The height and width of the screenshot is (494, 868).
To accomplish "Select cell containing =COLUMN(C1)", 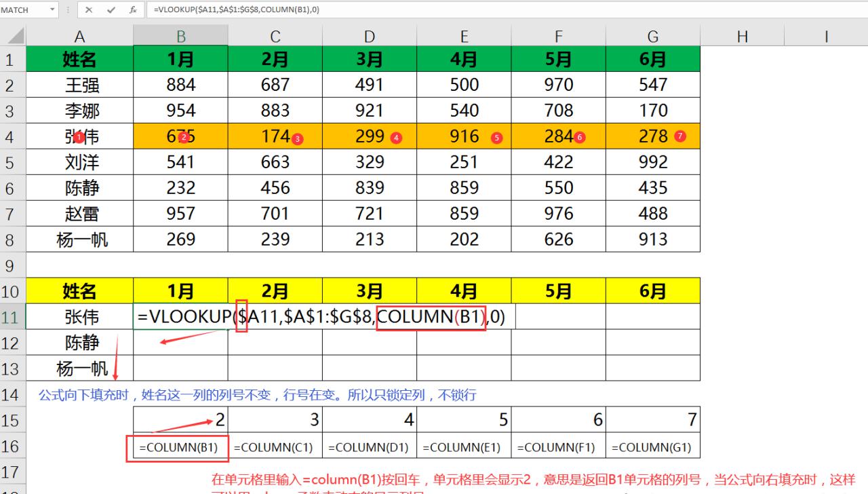I will (275, 447).
